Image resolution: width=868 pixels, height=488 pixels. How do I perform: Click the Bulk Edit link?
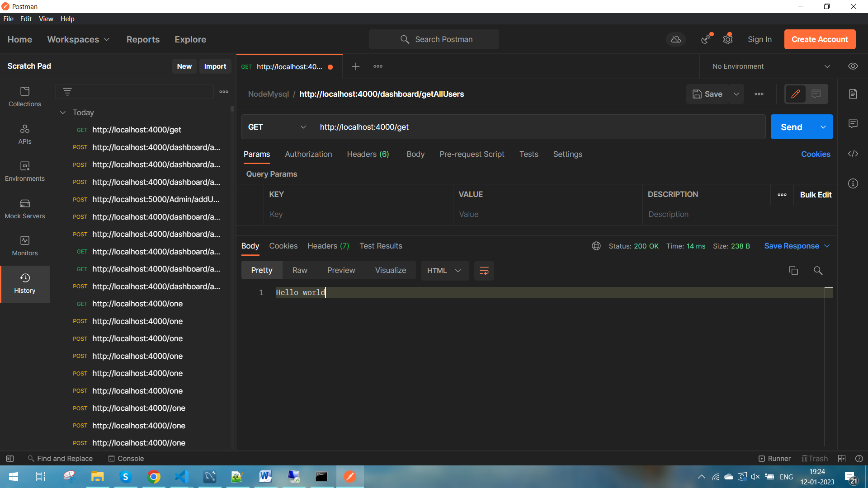pos(816,195)
